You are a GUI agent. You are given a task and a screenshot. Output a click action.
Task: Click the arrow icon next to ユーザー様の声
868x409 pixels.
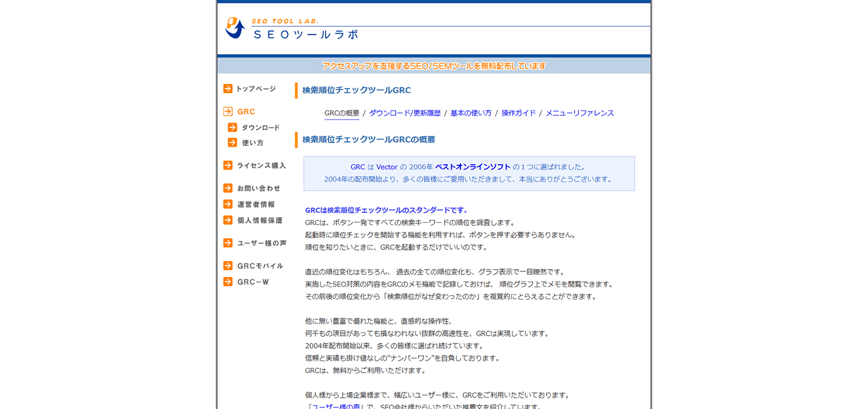228,243
